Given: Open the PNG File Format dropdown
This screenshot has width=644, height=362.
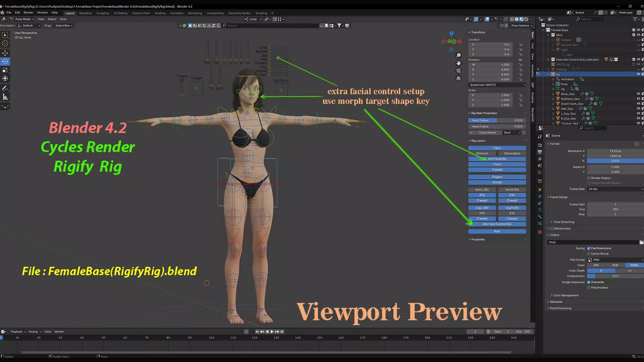Looking at the screenshot, I should 615,260.
